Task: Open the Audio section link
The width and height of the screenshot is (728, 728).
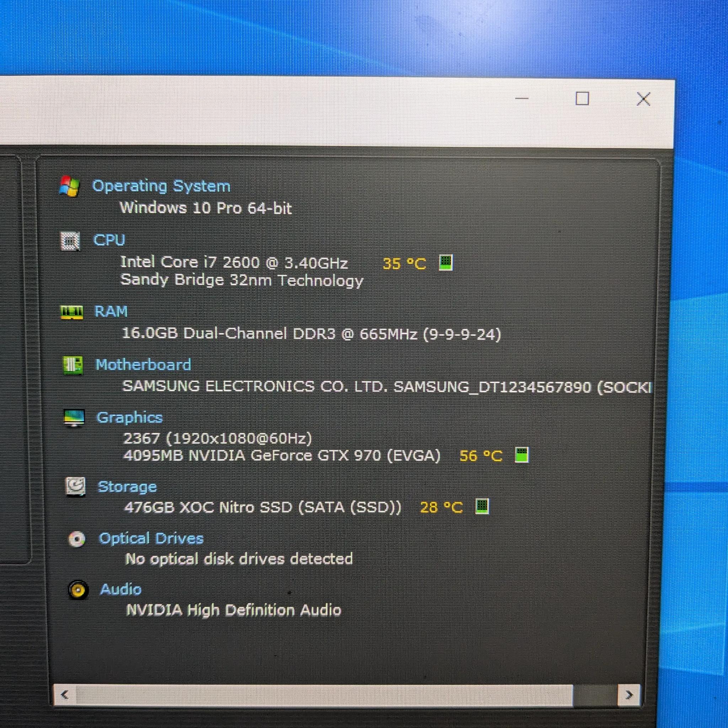Action: 121,589
